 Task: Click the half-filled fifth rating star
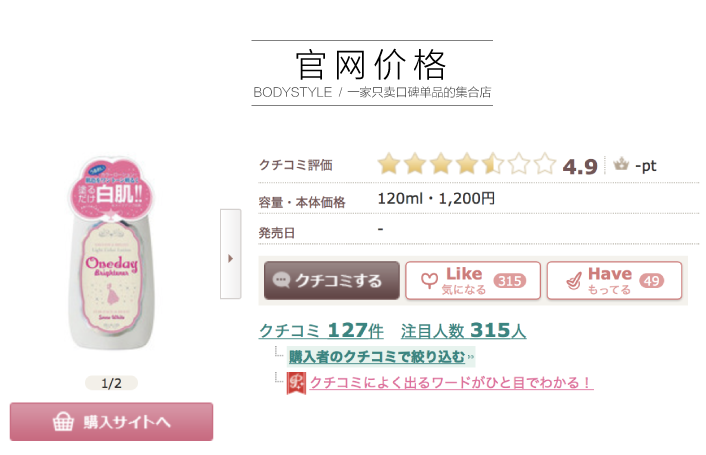click(492, 165)
